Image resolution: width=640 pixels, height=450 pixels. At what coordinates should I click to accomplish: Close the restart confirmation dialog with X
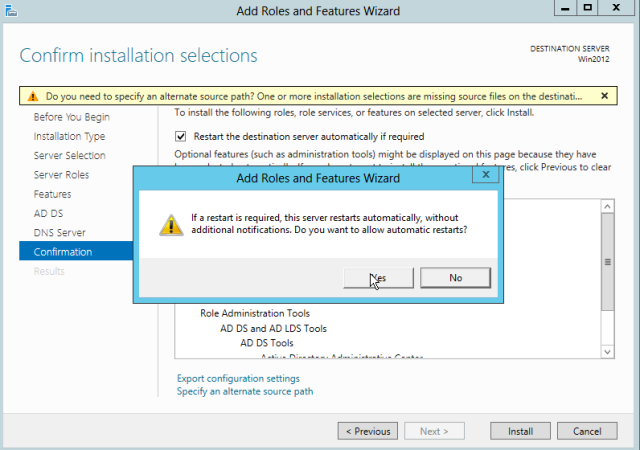click(x=486, y=174)
